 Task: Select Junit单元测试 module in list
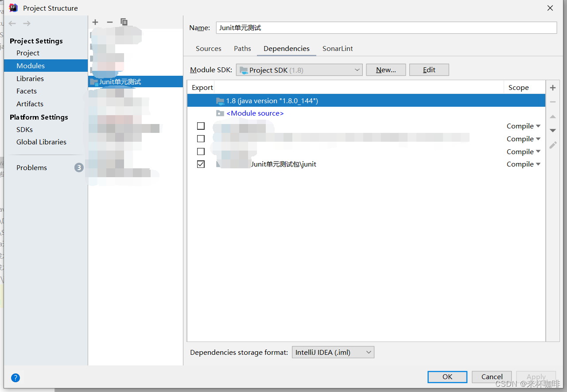pyautogui.click(x=136, y=82)
